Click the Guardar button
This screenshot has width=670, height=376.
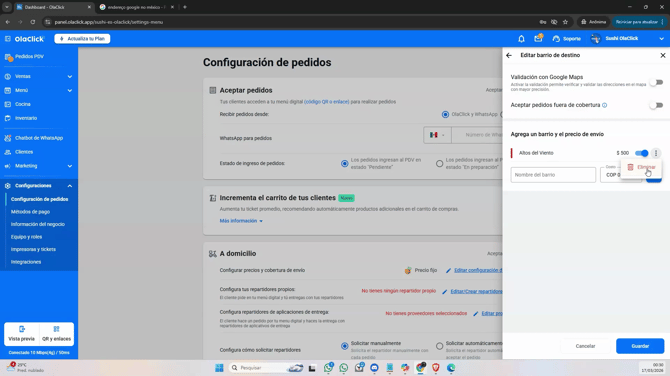pyautogui.click(x=640, y=346)
